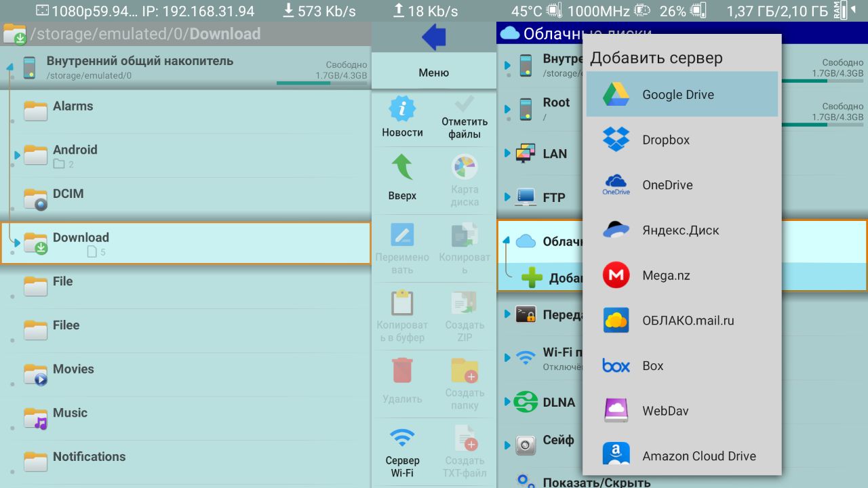Choose Google Drive in the server list
The image size is (868, 488).
682,94
